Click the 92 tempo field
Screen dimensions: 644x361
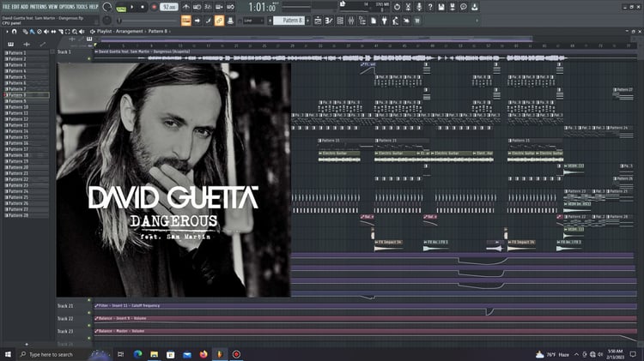[x=169, y=7]
